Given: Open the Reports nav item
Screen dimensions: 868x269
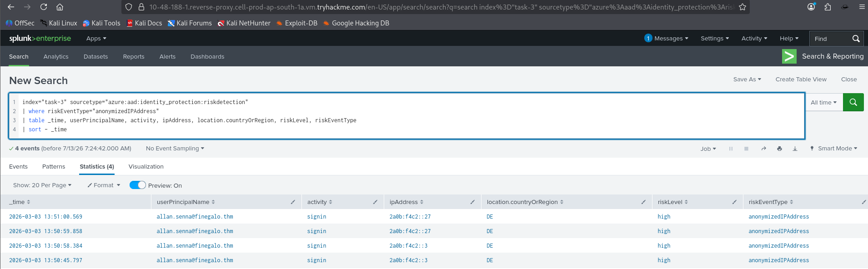Looking at the screenshot, I should tap(134, 56).
